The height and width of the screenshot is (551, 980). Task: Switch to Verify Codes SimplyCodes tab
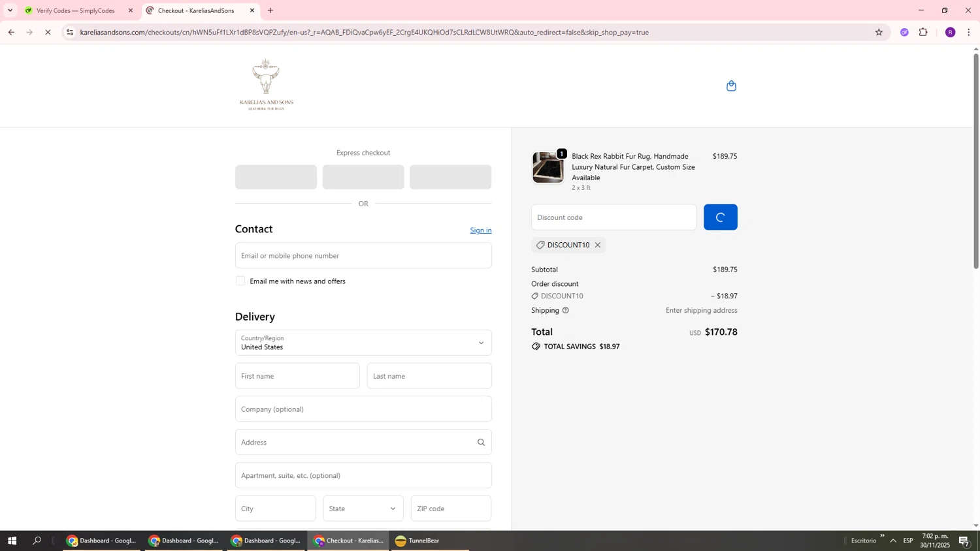coord(75,10)
